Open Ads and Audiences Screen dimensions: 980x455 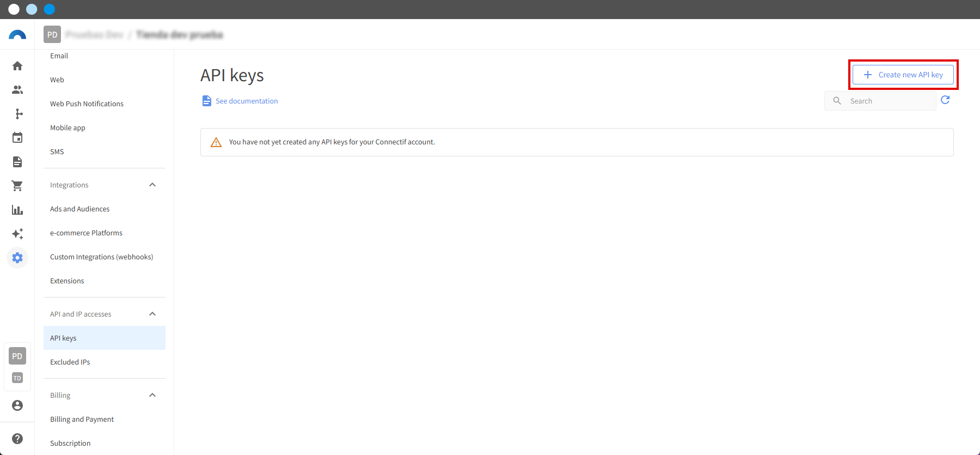pos(105,209)
